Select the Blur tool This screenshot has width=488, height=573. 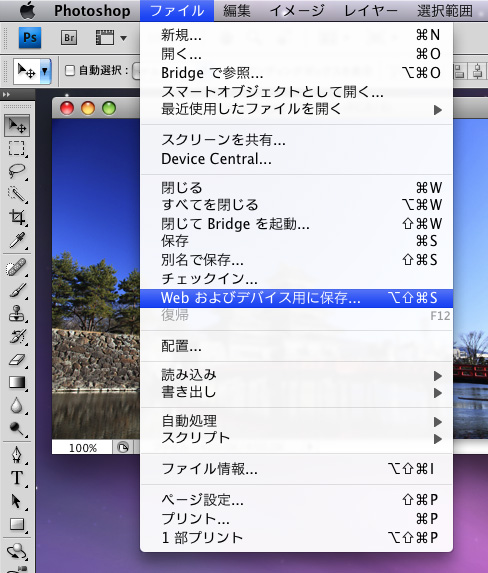[x=17, y=405]
